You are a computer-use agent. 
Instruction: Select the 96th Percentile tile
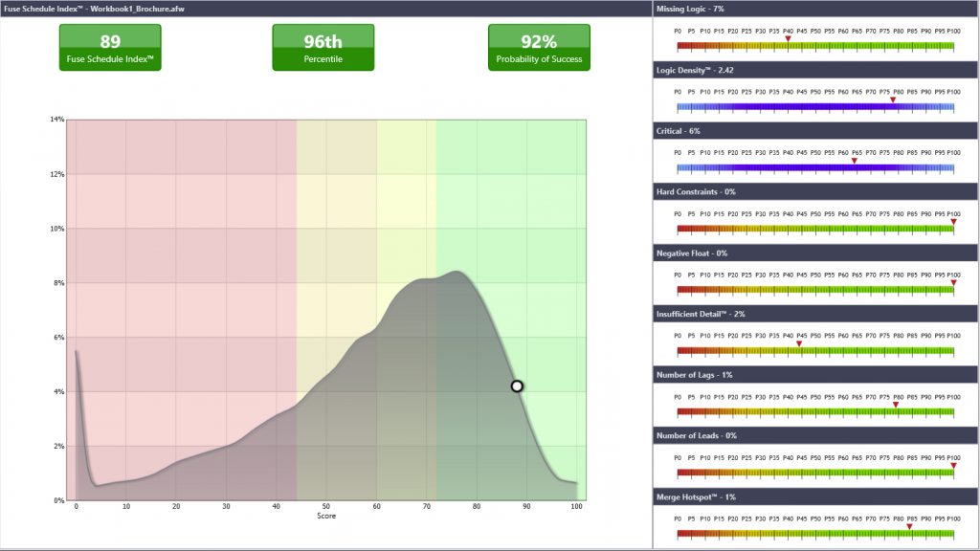click(x=323, y=48)
